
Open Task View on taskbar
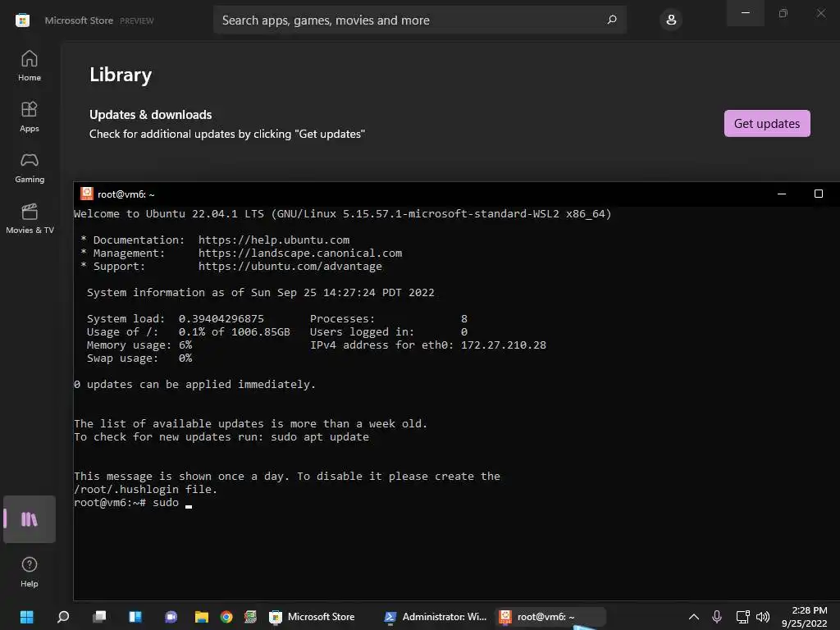[99, 617]
